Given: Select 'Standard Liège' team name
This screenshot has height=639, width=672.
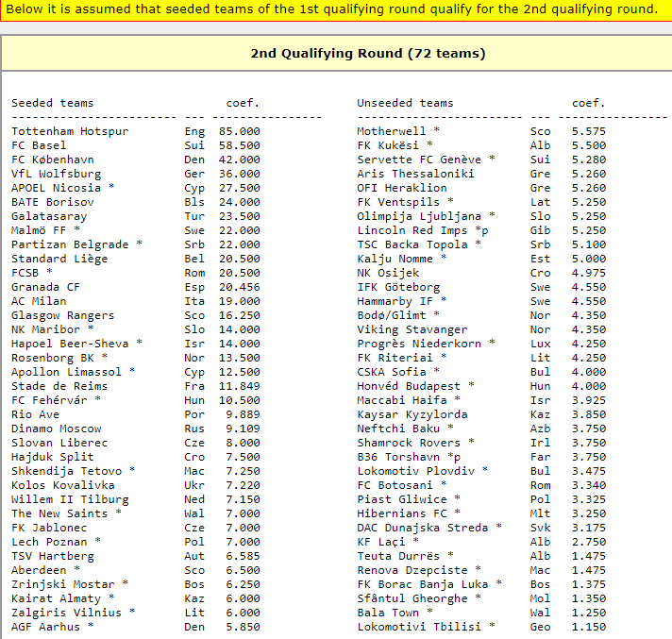Looking at the screenshot, I should coord(59,259).
